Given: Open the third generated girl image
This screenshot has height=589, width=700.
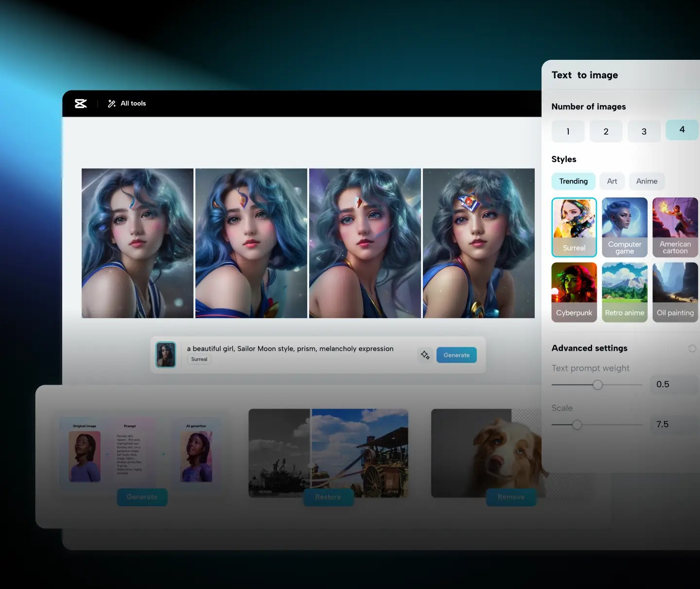Looking at the screenshot, I should click(365, 243).
